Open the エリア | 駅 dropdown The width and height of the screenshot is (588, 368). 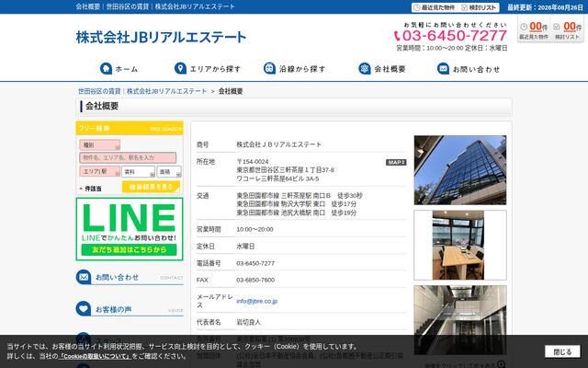click(100, 171)
